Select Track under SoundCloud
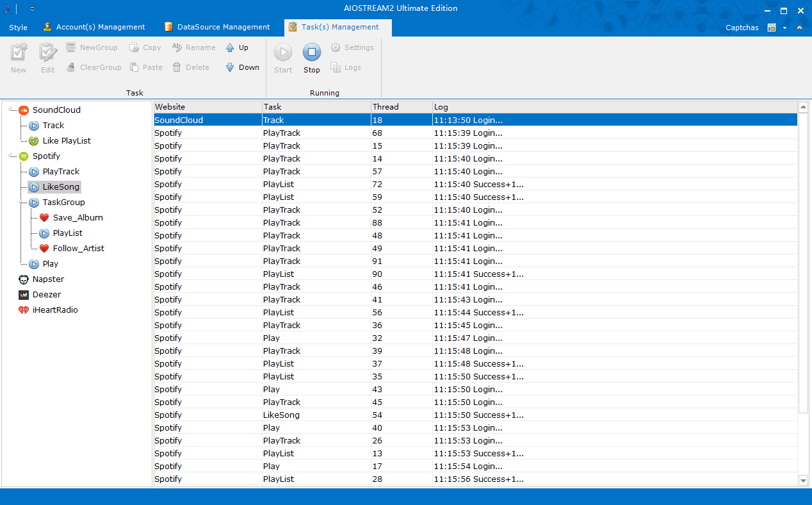Screen dimensions: 812x505 point(54,126)
